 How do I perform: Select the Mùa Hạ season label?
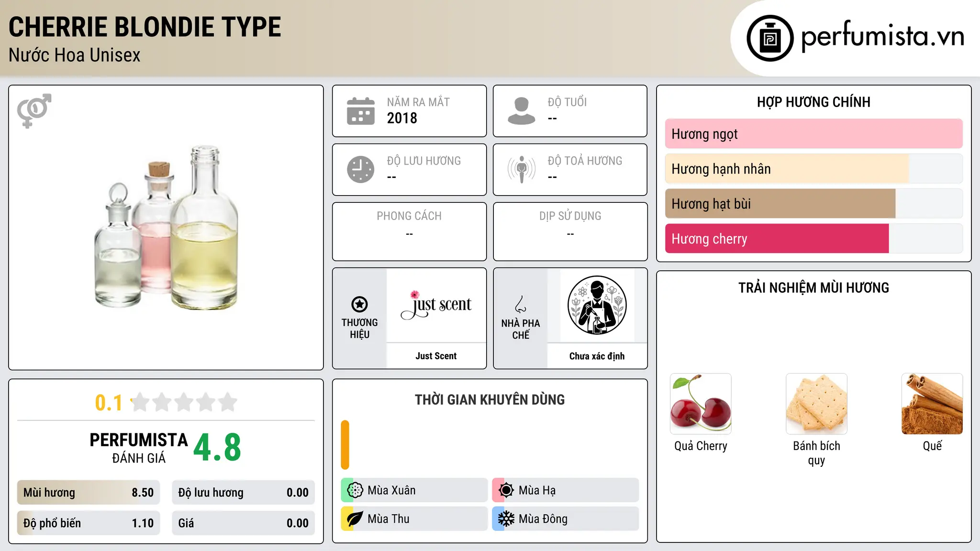pos(537,490)
